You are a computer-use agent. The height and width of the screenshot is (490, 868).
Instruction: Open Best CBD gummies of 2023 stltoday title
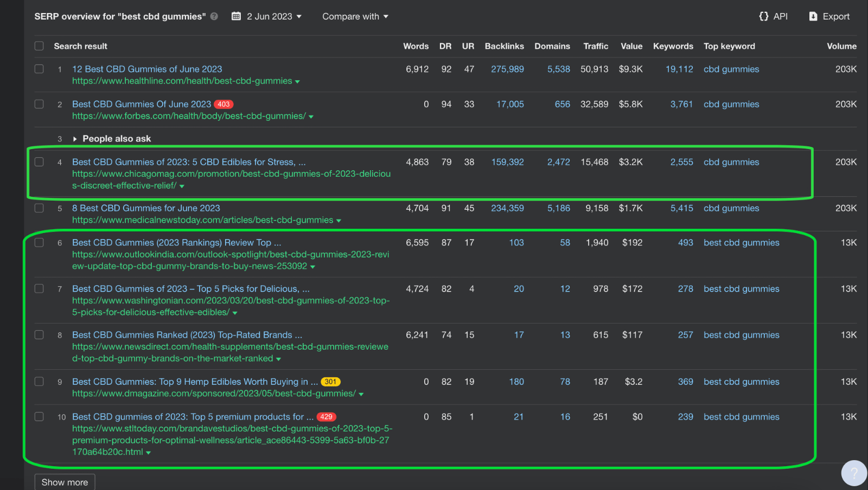(193, 417)
